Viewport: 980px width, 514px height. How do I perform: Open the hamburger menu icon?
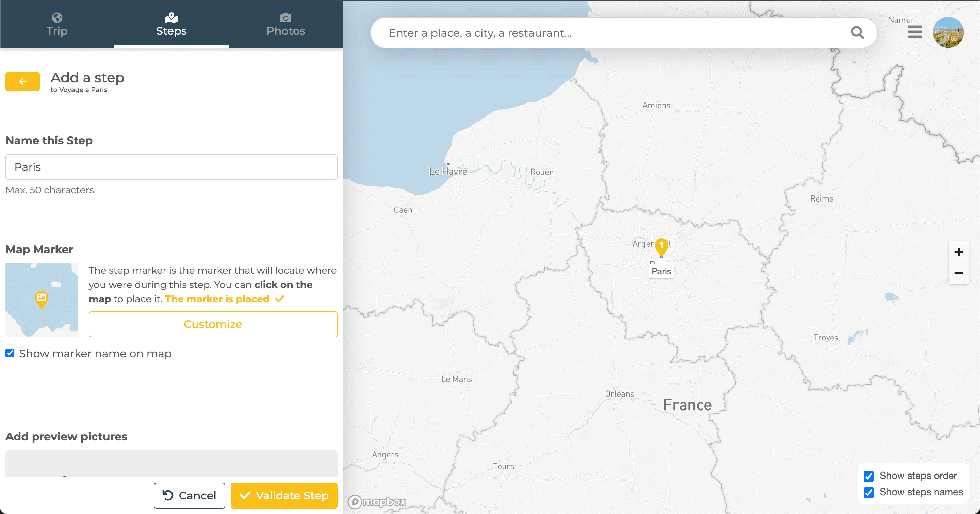pos(915,32)
